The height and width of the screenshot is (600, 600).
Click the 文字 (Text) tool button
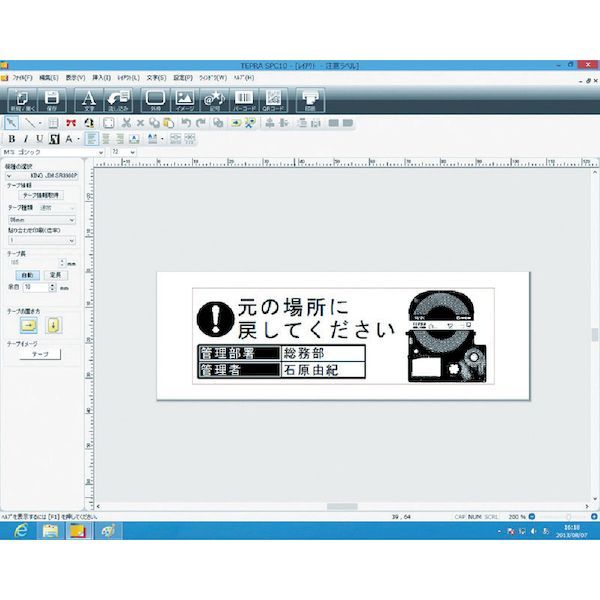pos(88,99)
